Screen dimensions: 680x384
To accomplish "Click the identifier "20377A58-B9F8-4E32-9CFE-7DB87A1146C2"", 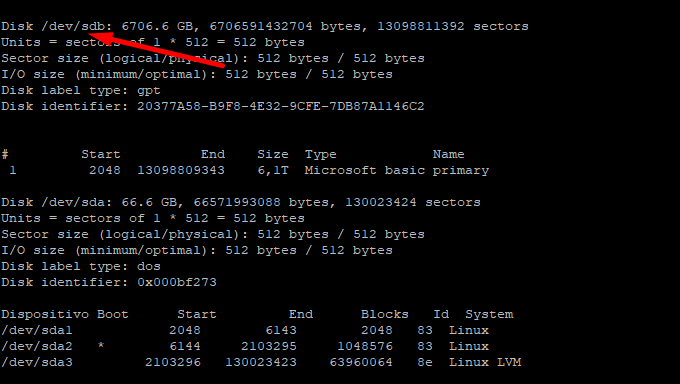I will 281,106.
